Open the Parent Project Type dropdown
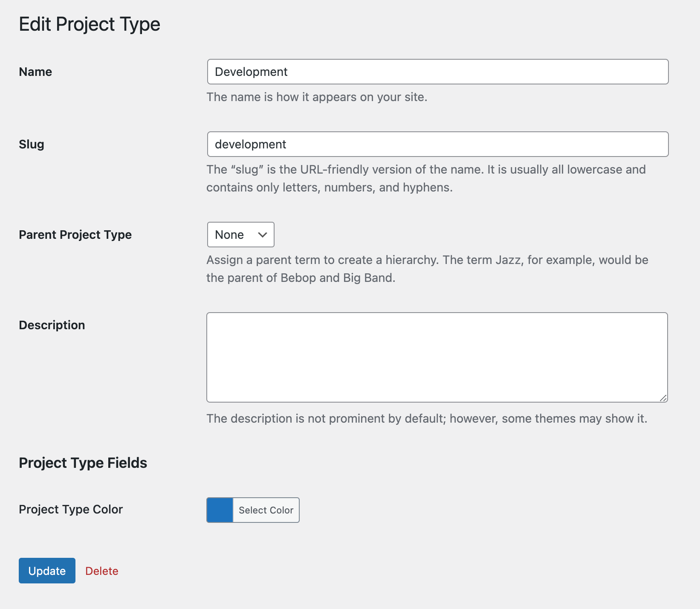 pyautogui.click(x=240, y=235)
